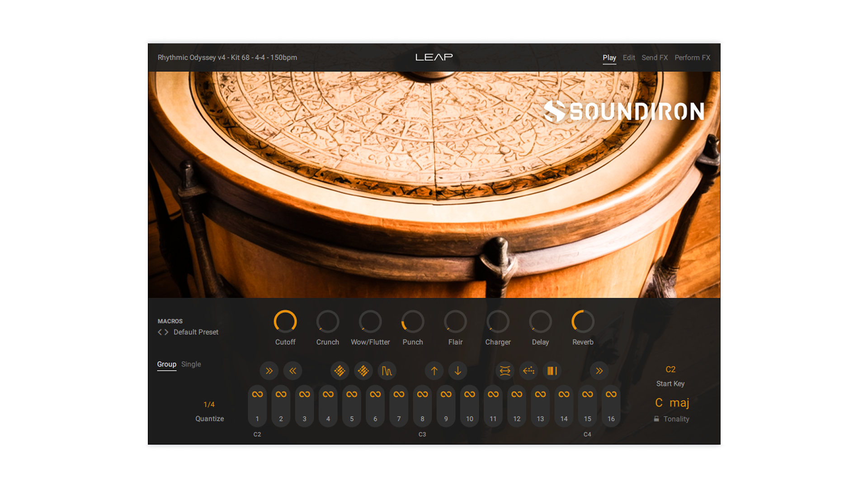Click the first double-right-chevron above pad 1
This screenshot has width=868, height=488.
(269, 371)
